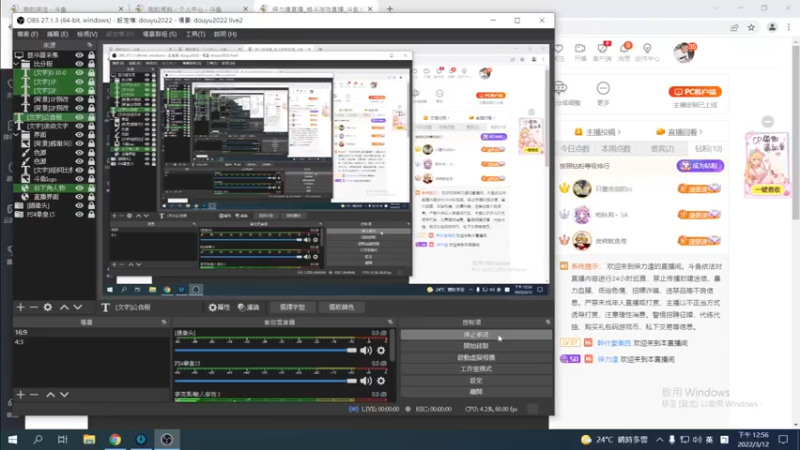Image resolution: width=800 pixels, height=450 pixels.
Task: Open the 場景群組(S) menu
Action: click(x=159, y=34)
